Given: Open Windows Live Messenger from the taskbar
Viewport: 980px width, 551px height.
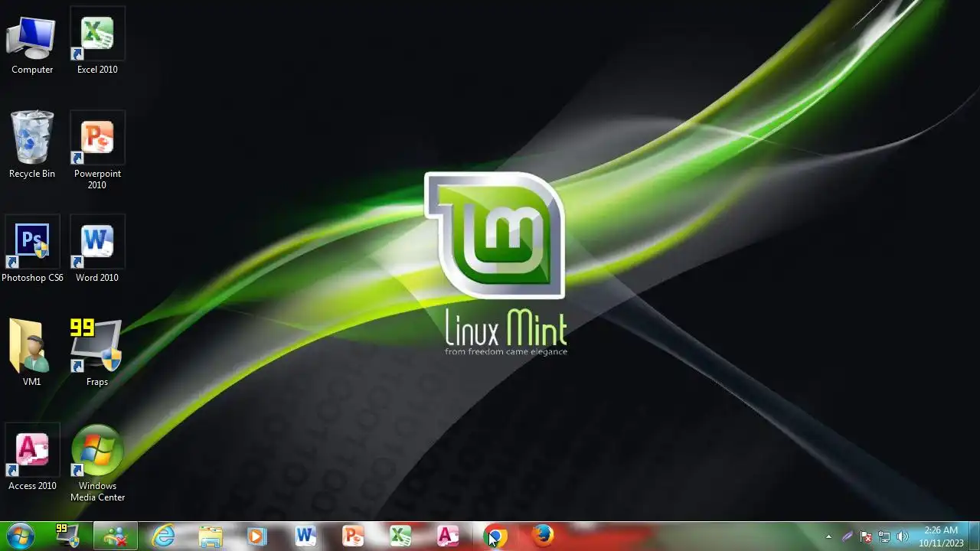Looking at the screenshot, I should click(x=116, y=536).
